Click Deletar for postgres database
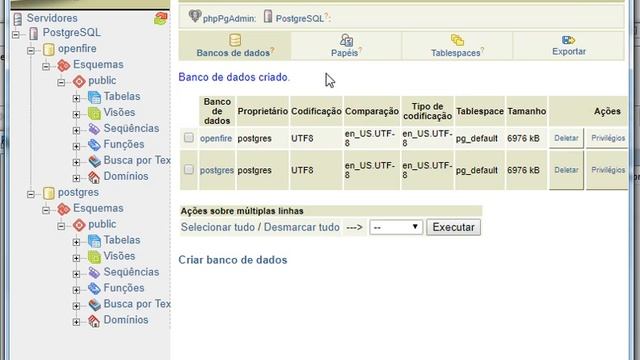 566,170
